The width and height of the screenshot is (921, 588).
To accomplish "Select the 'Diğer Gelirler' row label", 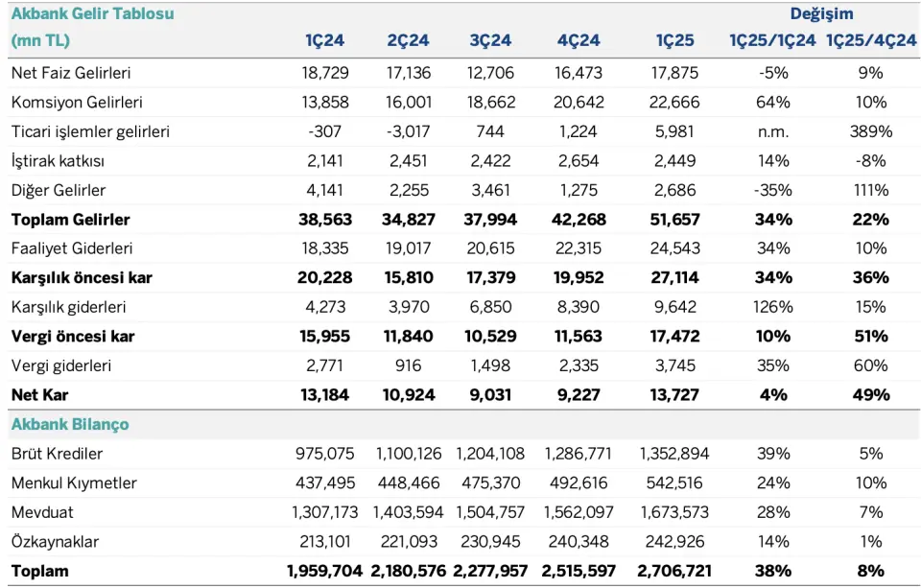I will pos(59,190).
